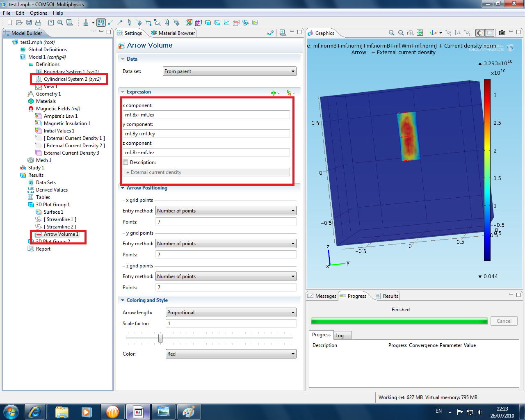Click the color legend bar in Graphics
This screenshot has height=420, width=525.
tap(487, 169)
